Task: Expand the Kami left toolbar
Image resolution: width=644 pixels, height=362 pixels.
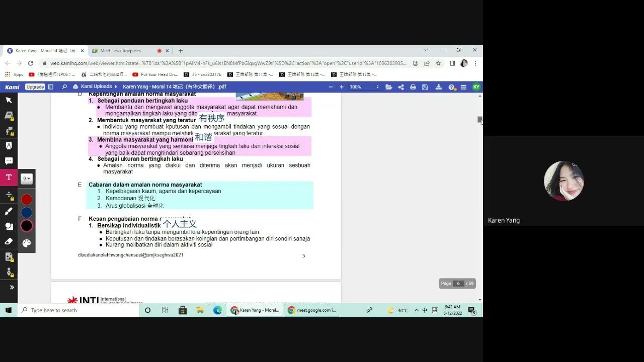Action: [12, 287]
